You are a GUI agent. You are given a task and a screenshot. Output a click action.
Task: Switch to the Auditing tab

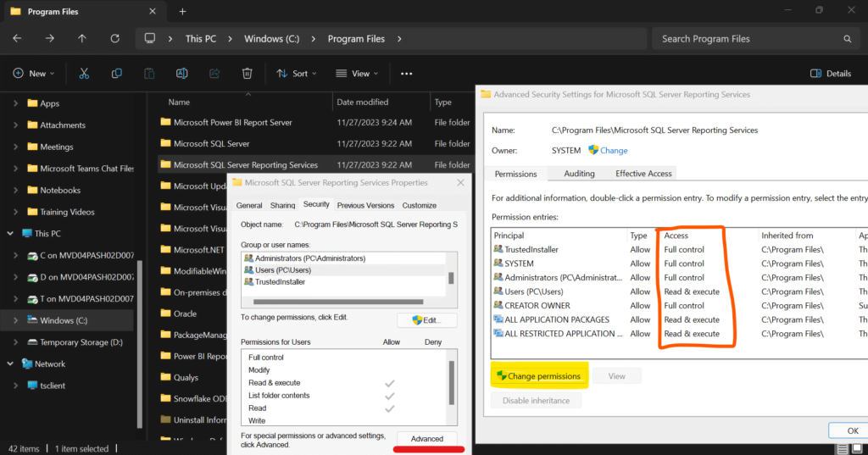point(579,174)
